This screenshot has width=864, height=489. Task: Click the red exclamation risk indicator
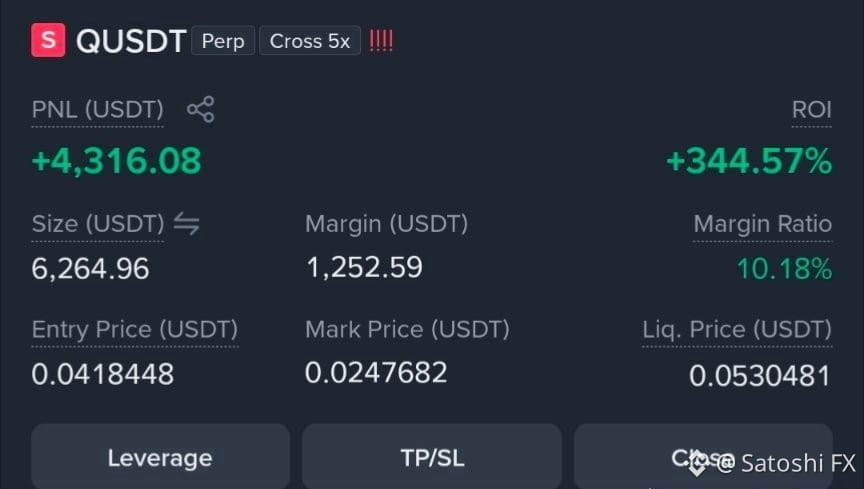pyautogui.click(x=381, y=41)
